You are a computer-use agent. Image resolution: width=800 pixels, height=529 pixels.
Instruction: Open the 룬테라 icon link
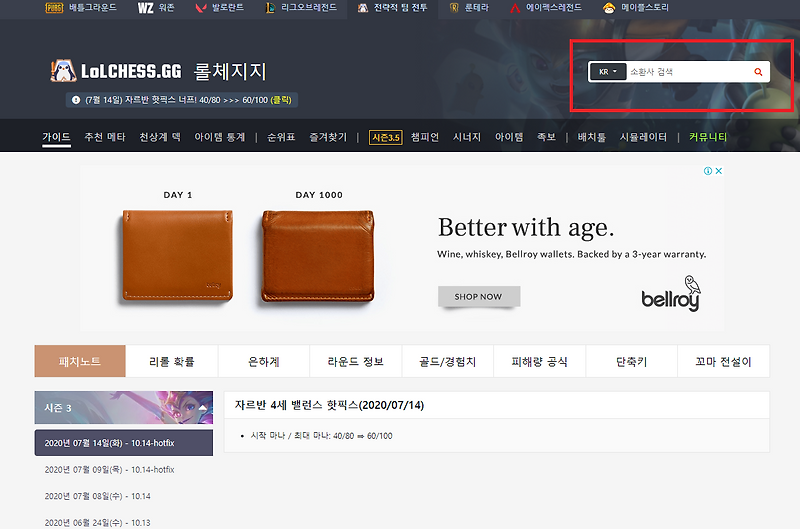pyautogui.click(x=454, y=8)
